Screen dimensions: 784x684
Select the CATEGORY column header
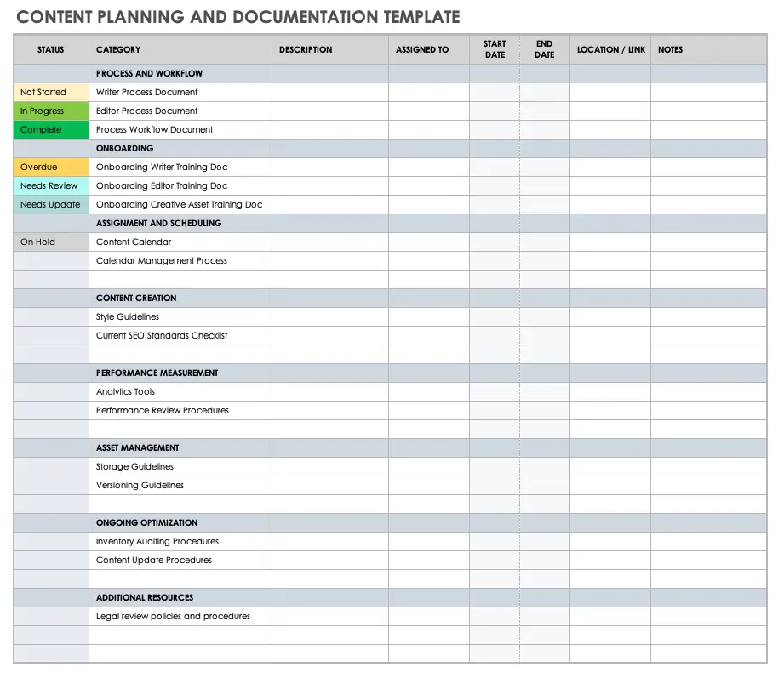[180, 49]
